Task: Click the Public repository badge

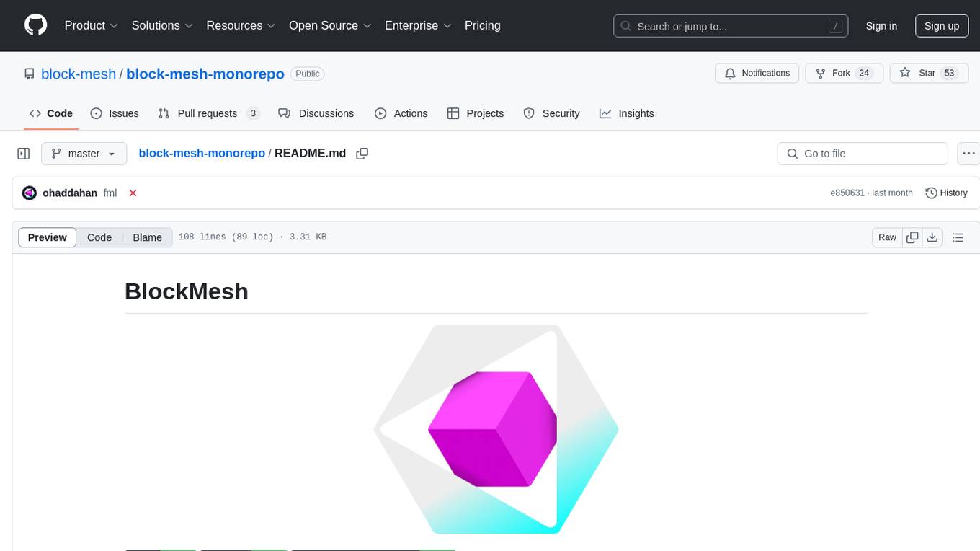Action: [308, 74]
